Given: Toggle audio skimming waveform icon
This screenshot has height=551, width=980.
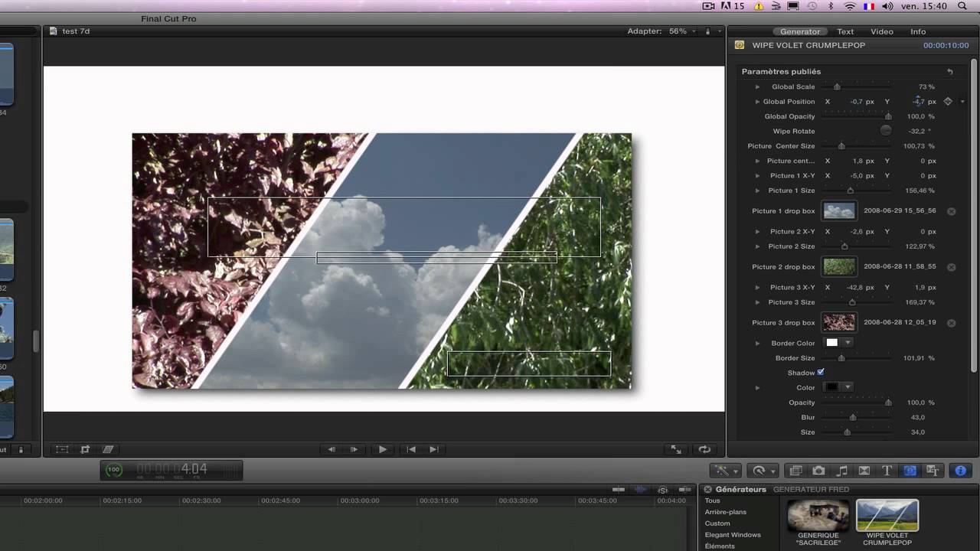Looking at the screenshot, I should point(641,489).
